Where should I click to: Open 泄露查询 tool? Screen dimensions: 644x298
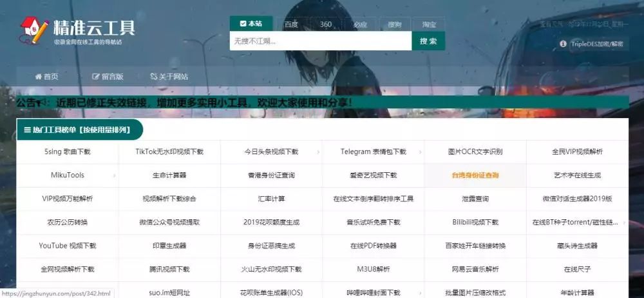click(475, 199)
